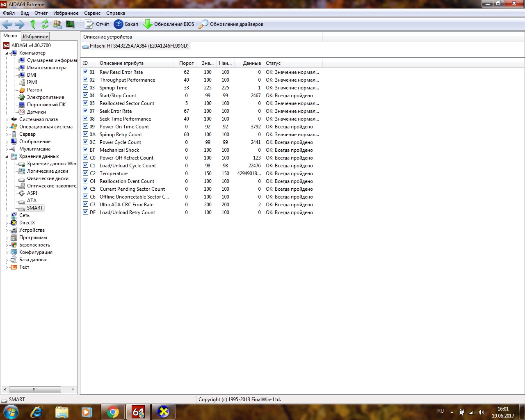Select the IPMI tree item
The image size is (525, 420).
tap(28, 82)
